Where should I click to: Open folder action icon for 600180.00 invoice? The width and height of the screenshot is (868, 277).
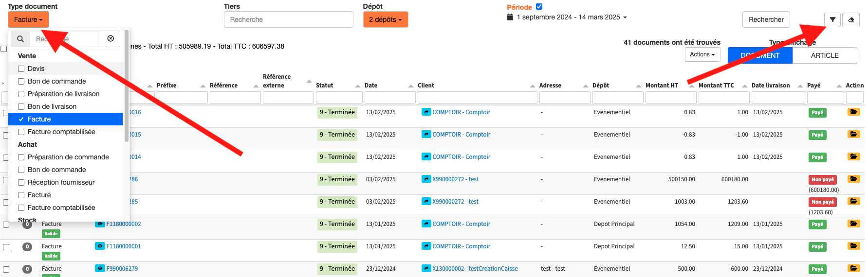(x=853, y=179)
